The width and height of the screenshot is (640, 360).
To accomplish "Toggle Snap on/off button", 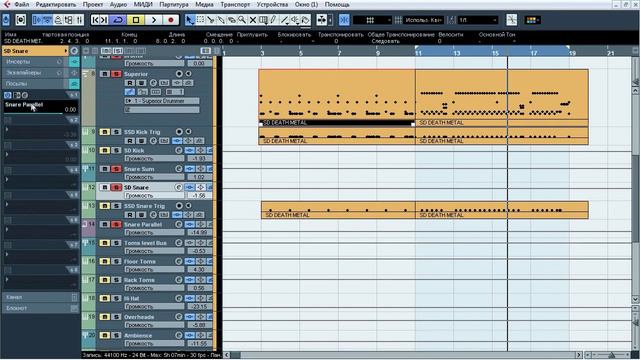I will (x=344, y=20).
